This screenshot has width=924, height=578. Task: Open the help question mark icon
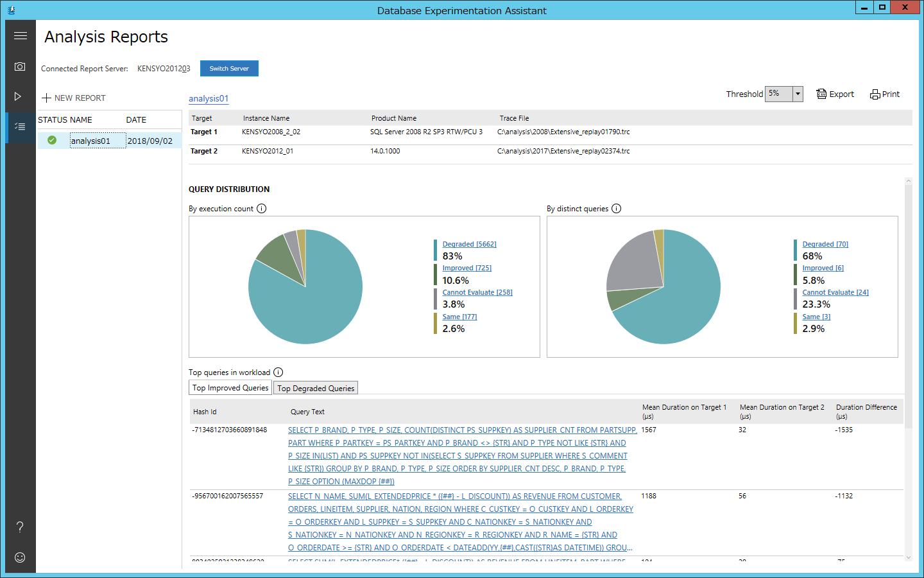coord(20,527)
